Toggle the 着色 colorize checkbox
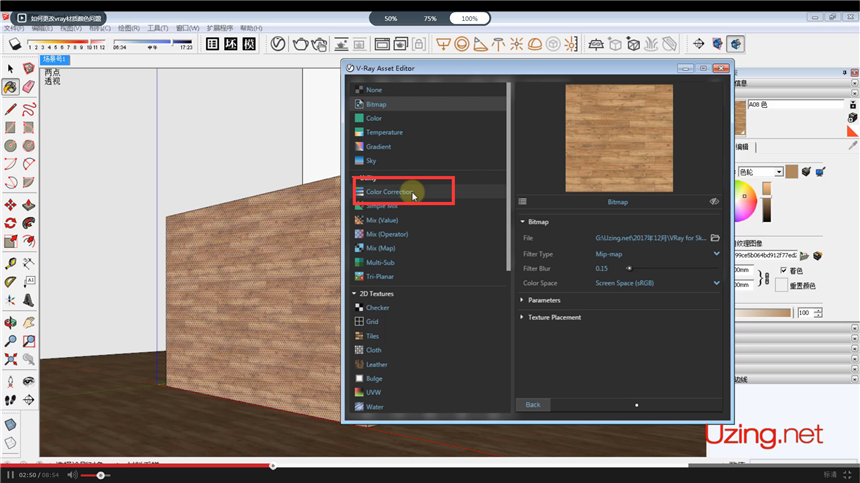This screenshot has width=860, height=483. pos(783,271)
